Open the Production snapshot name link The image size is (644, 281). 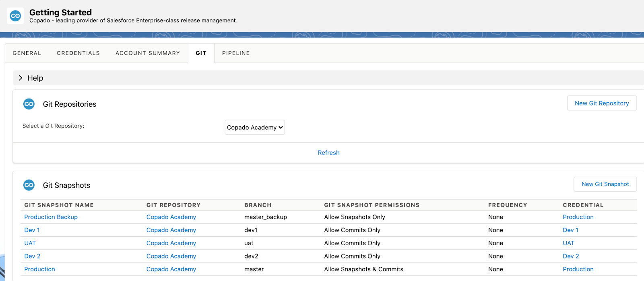[40, 269]
